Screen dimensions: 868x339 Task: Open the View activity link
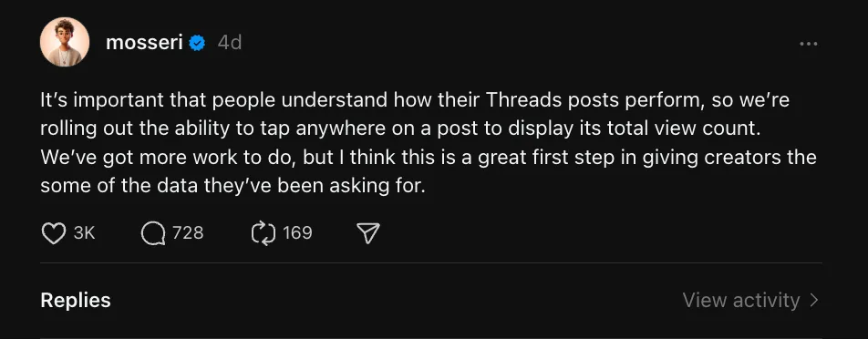tap(741, 301)
